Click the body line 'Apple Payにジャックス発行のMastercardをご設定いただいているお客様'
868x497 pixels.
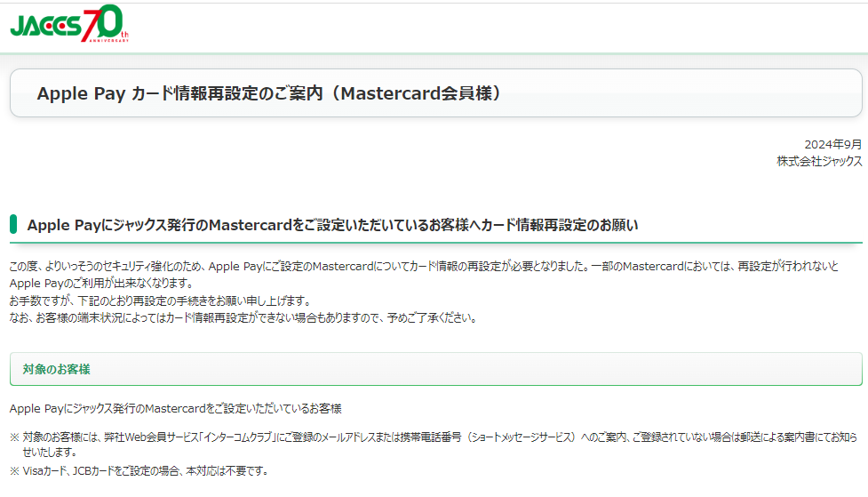click(x=176, y=409)
